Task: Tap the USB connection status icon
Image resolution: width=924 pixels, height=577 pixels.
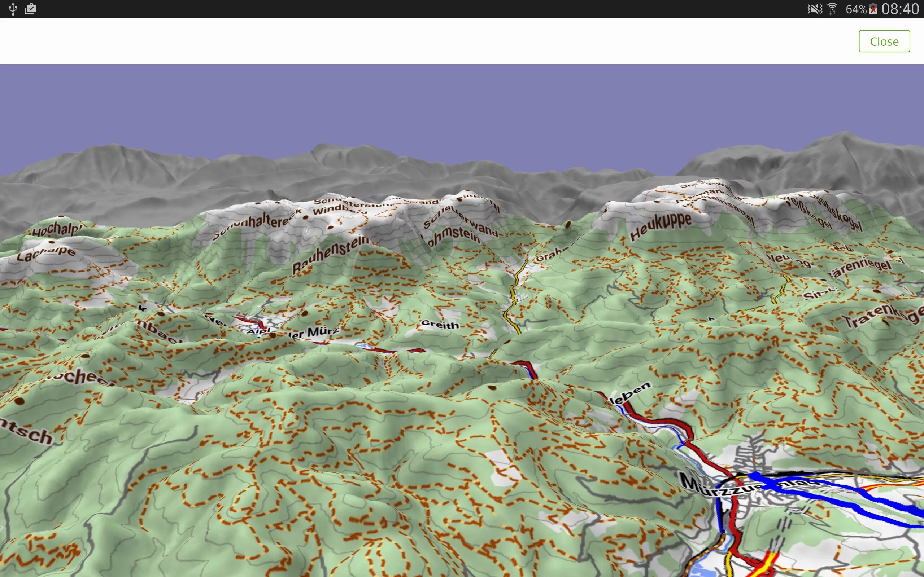Action: coord(13,9)
